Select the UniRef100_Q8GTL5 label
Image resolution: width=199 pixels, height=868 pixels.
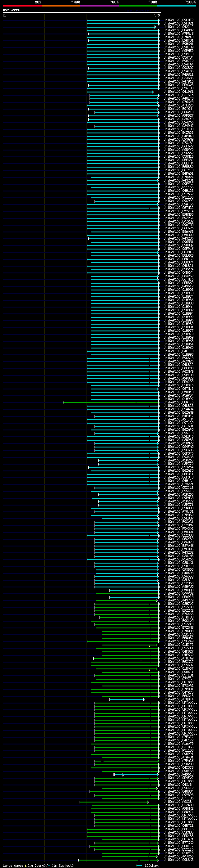pos(179,402)
